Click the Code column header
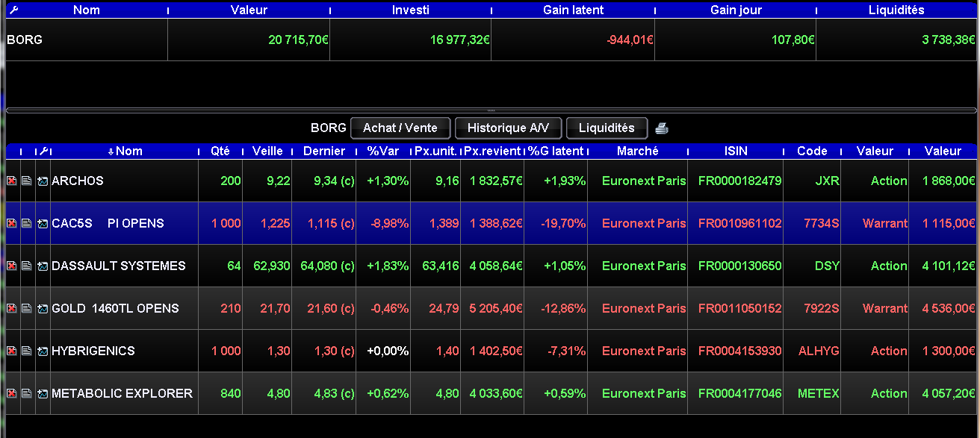Viewport: 980px width, 438px height. [x=812, y=151]
